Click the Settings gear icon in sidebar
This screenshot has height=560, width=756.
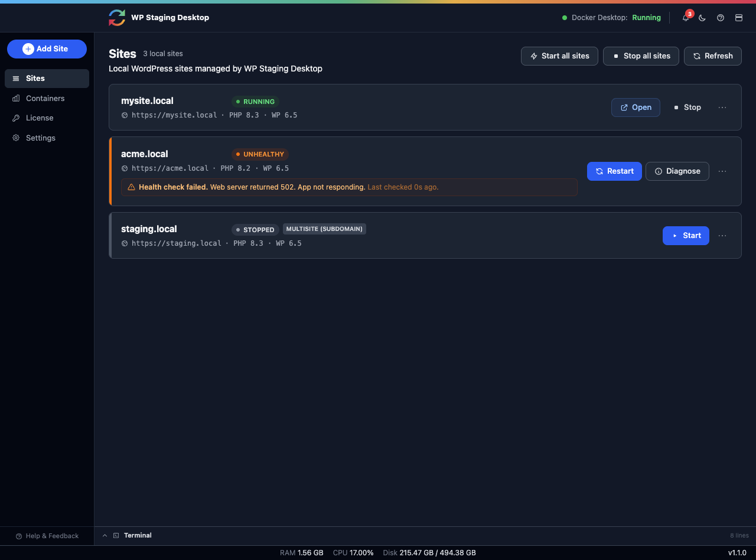click(16, 138)
